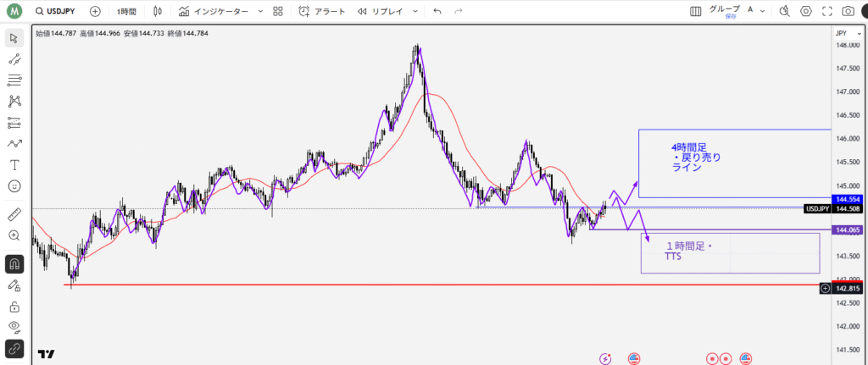The height and width of the screenshot is (365, 868).
Task: Select the pattern drawing tool
Action: [x=14, y=102]
